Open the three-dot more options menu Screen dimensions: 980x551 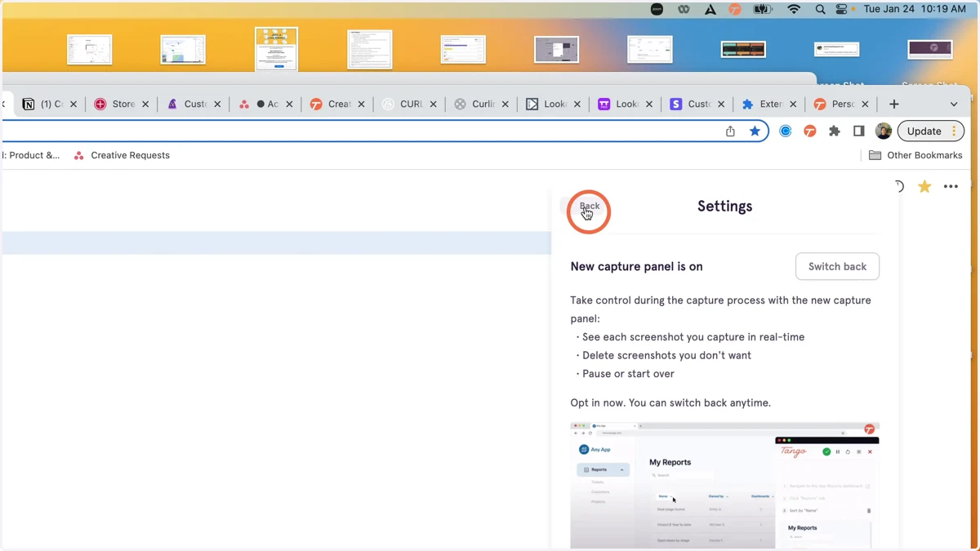(x=951, y=187)
